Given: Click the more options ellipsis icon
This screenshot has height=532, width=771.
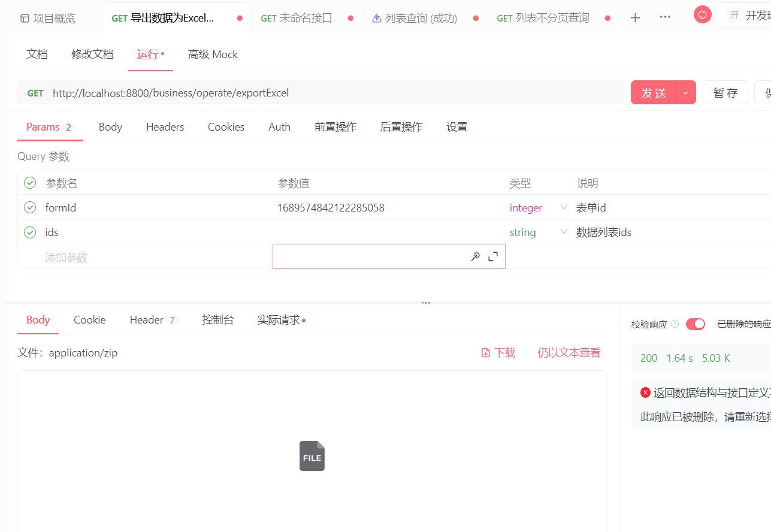Looking at the screenshot, I should tap(665, 18).
